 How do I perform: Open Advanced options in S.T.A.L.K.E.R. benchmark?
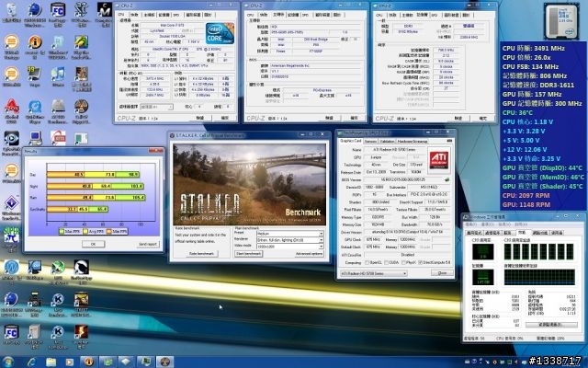point(309,254)
